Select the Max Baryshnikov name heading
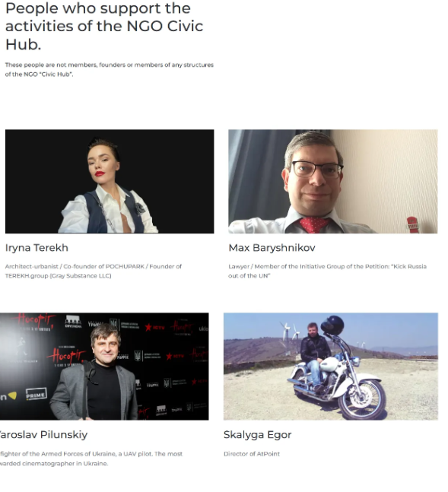 (x=272, y=248)
